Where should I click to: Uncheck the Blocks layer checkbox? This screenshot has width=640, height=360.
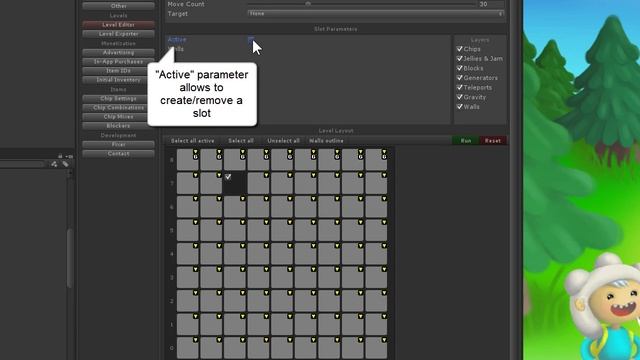460,68
